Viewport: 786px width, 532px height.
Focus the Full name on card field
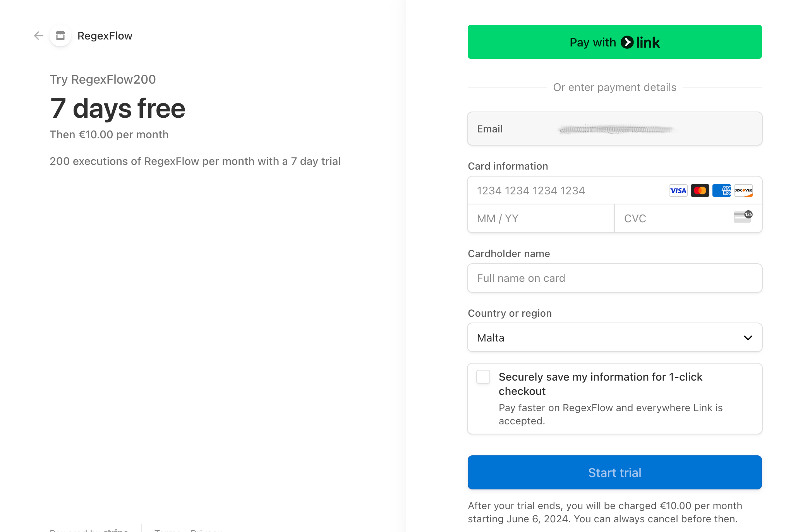point(614,278)
